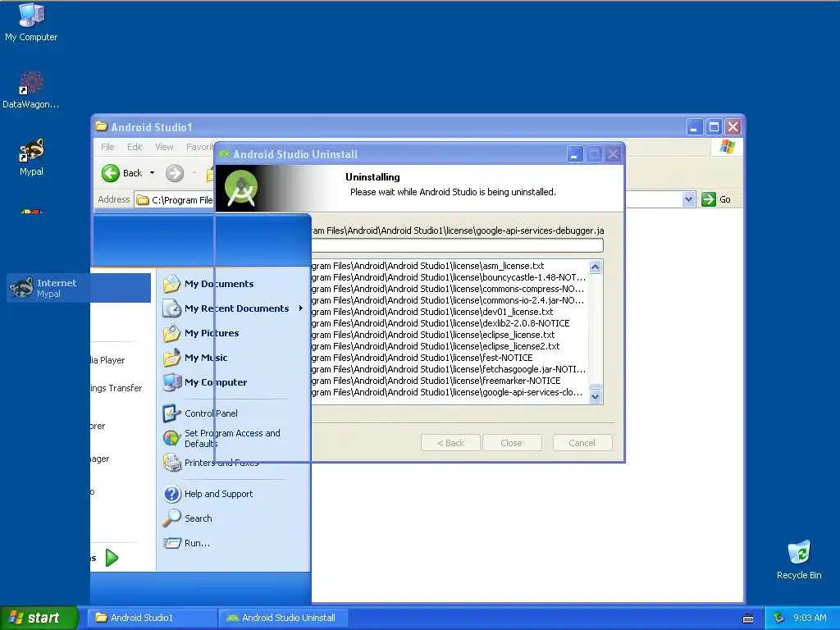This screenshot has height=630, width=840.
Task: Click the Windows flag logo in Explorer
Action: [728, 146]
